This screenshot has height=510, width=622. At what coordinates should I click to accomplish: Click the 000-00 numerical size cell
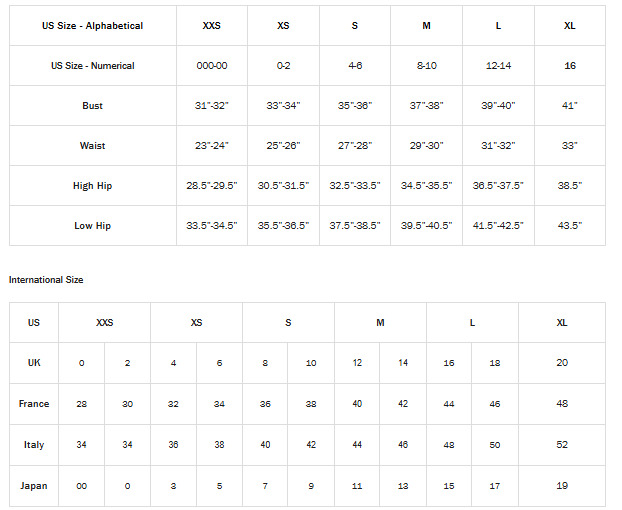[x=212, y=66]
